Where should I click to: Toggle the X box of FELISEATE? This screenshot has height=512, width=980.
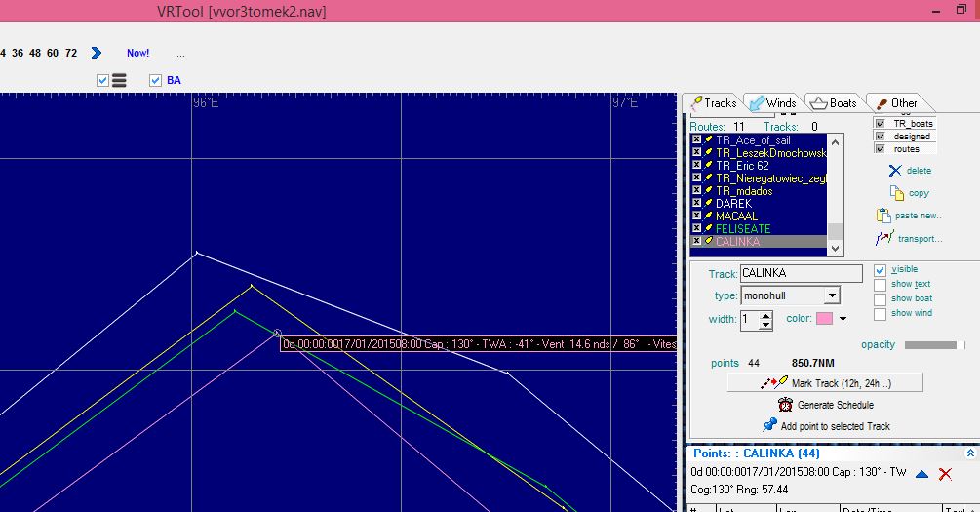696,228
